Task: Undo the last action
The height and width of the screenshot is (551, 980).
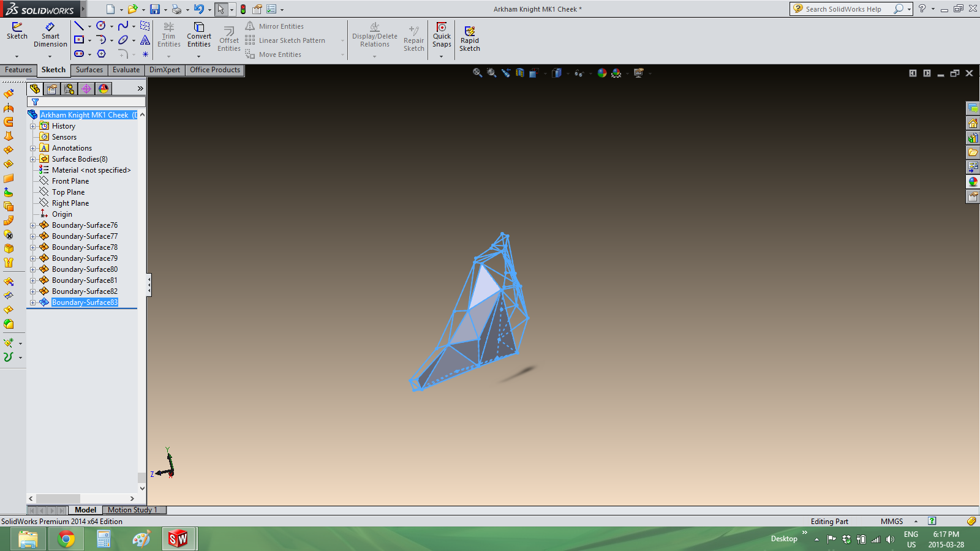Action: coord(199,9)
